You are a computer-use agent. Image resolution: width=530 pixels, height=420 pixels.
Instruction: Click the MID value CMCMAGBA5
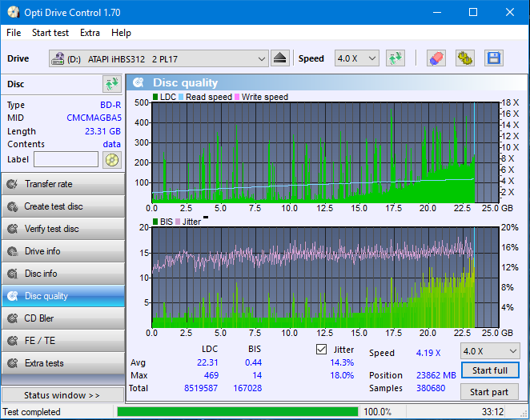(94, 118)
